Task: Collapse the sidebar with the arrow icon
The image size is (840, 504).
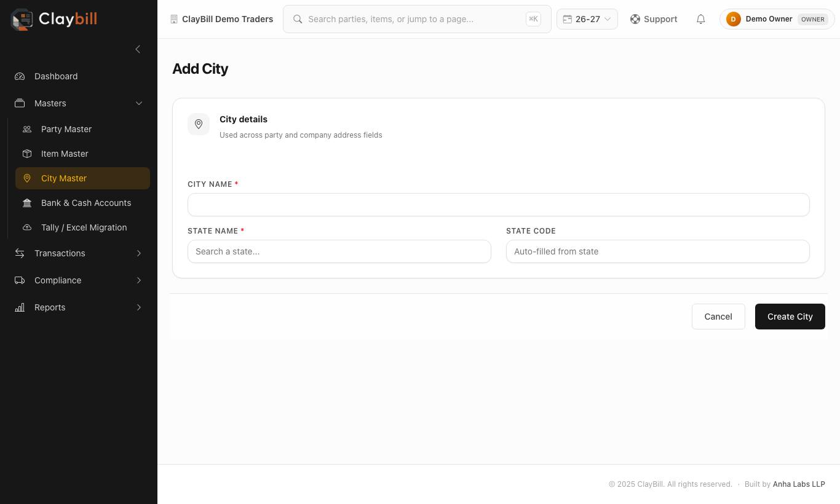Action: (x=138, y=49)
